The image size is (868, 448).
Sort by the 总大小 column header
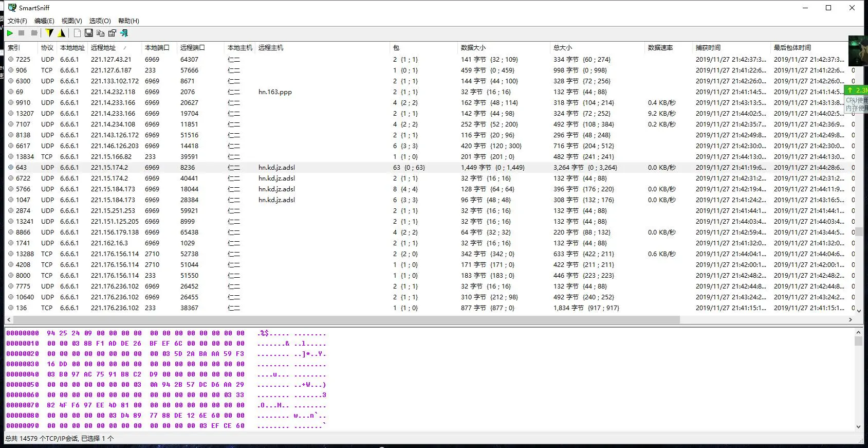(x=597, y=47)
